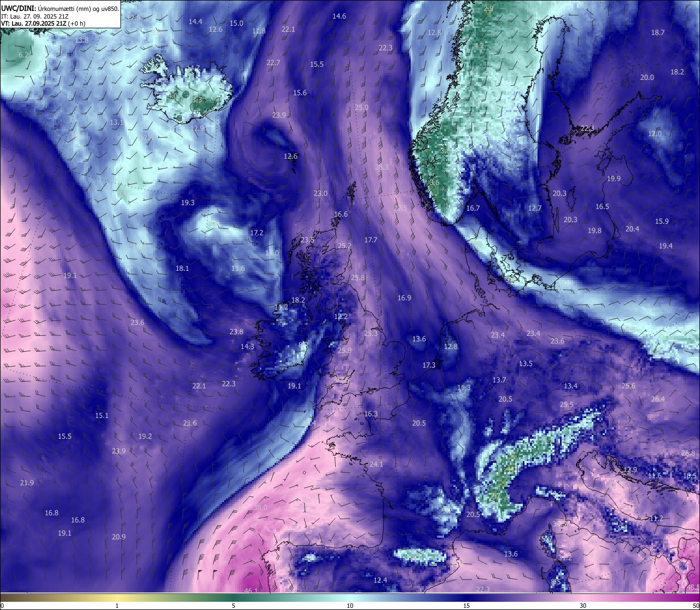Click the 46.1 value label

coord(251,591)
